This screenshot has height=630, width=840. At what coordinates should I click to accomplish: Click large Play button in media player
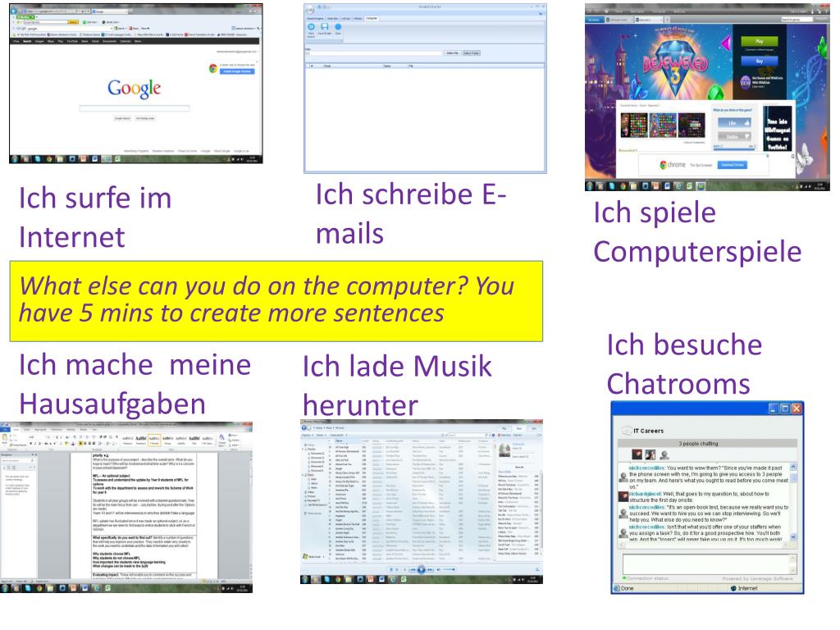[x=421, y=569]
